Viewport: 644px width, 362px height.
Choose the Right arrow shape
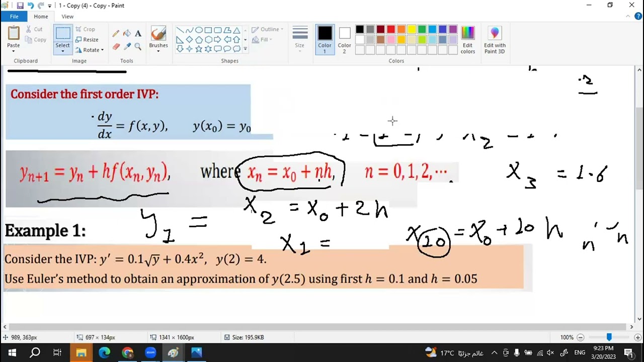pos(217,40)
